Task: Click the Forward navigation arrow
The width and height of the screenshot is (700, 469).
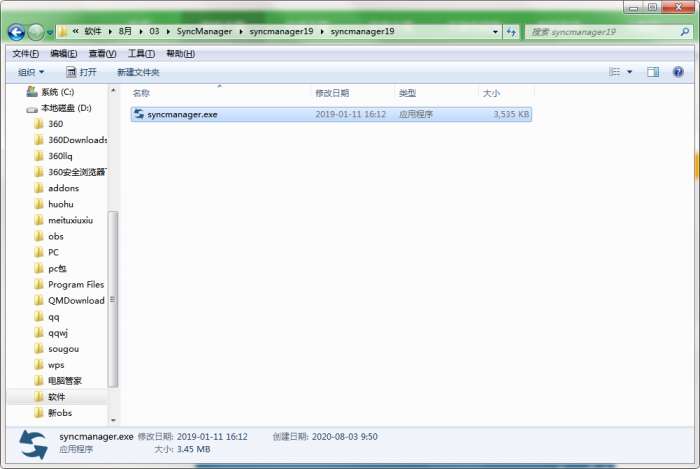Action: [36, 32]
